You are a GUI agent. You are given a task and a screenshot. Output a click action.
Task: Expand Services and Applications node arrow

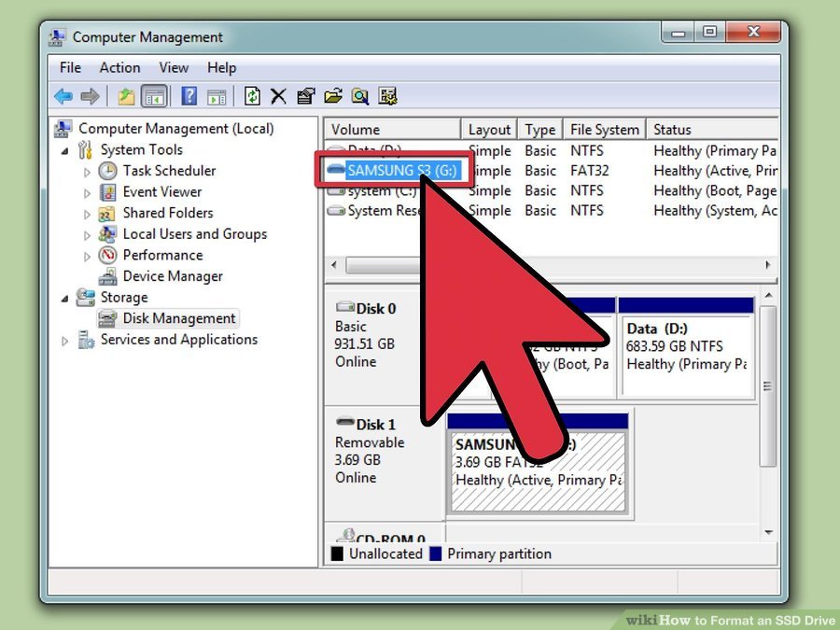click(64, 341)
